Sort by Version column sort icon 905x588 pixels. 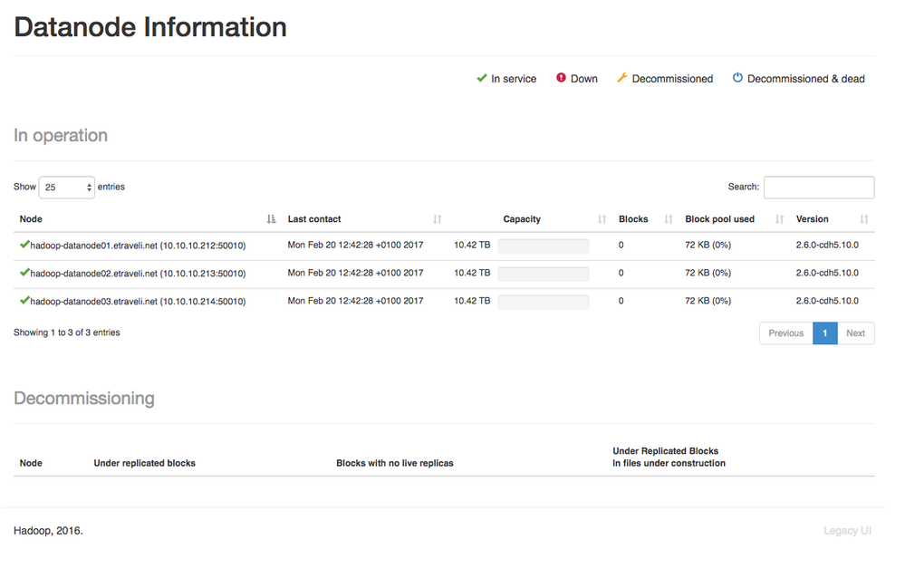[864, 219]
